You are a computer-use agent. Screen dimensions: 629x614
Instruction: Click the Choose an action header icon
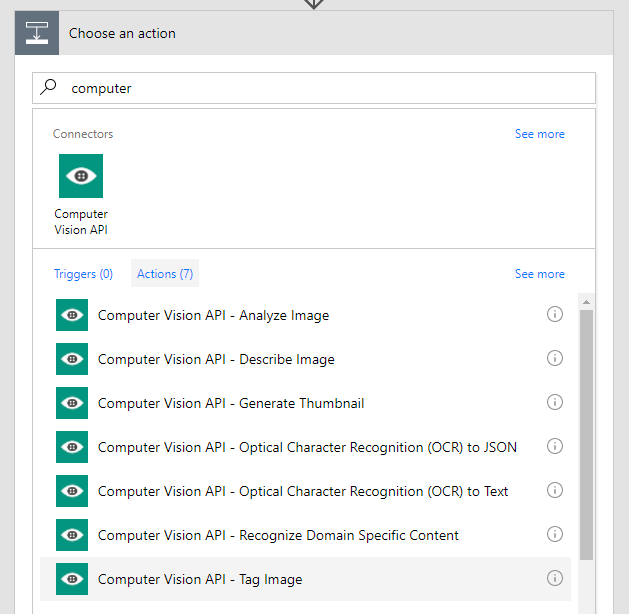click(x=37, y=33)
